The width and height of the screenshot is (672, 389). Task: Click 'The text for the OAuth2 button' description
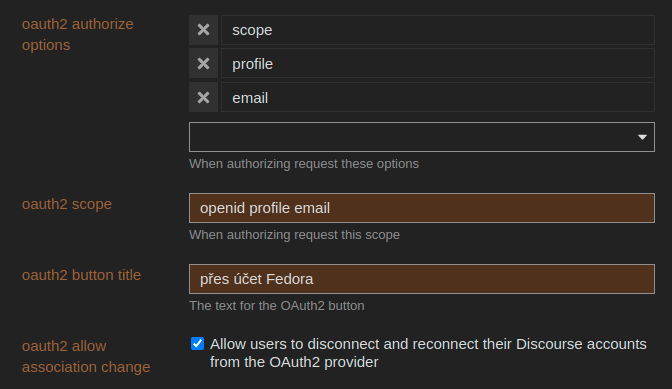coord(277,306)
